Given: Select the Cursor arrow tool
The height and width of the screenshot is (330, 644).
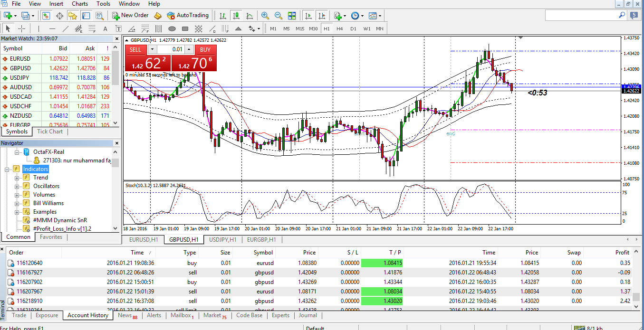Looking at the screenshot, I should coord(8,28).
